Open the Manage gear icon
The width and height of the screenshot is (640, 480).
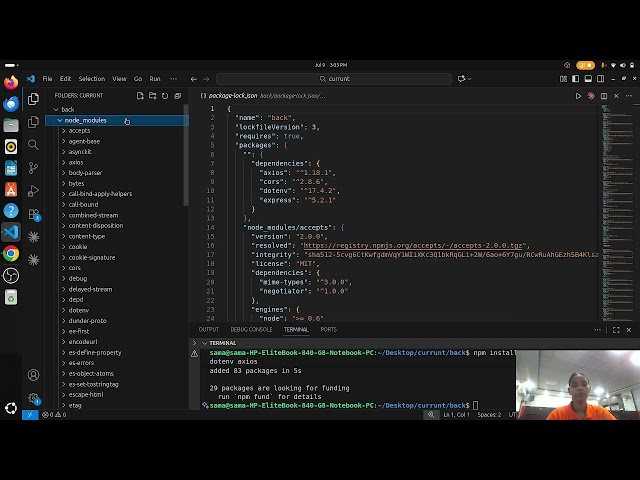coord(33,398)
